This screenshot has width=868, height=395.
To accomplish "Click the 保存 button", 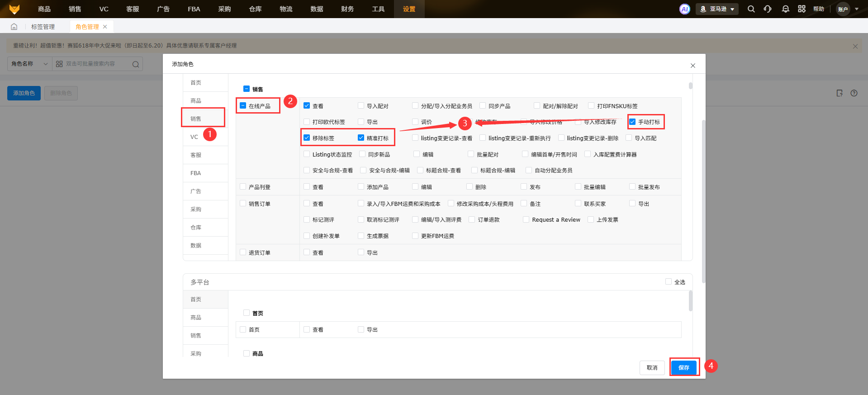I will (x=683, y=367).
